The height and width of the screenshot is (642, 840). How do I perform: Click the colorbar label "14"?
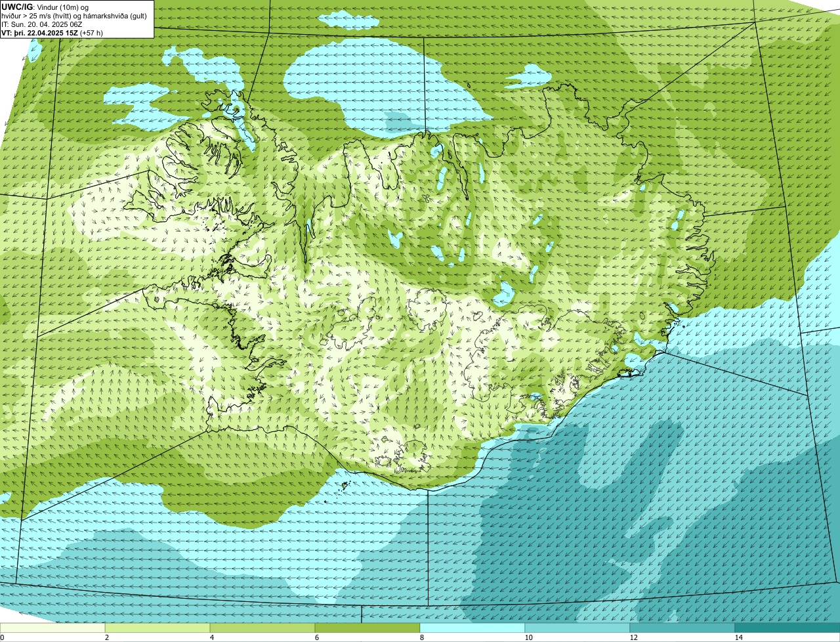pos(738,637)
